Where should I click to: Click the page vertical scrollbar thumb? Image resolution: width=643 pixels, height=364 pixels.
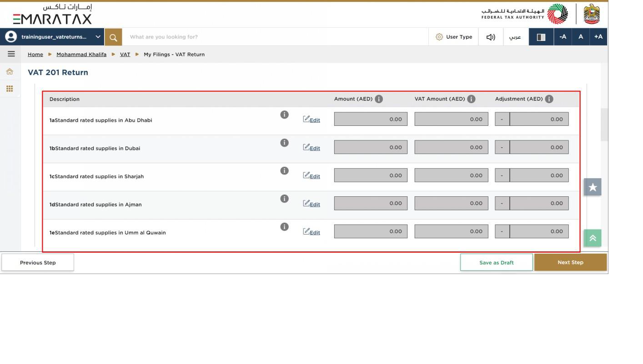coord(604,125)
